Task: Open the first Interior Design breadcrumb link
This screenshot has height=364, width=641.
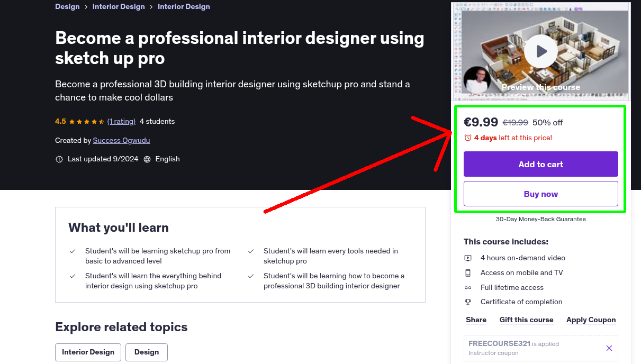Action: (119, 7)
